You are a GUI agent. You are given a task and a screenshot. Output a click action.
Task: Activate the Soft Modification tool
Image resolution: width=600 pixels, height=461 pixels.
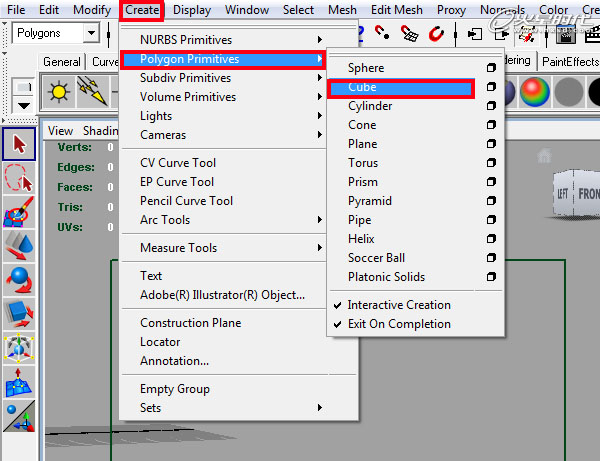coord(19,382)
